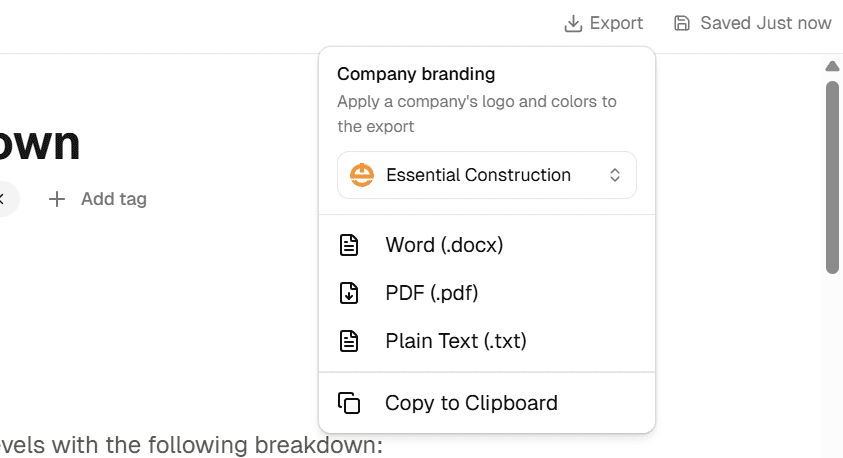Click the Essential Construction orange logo
843x458 pixels.
coord(361,175)
